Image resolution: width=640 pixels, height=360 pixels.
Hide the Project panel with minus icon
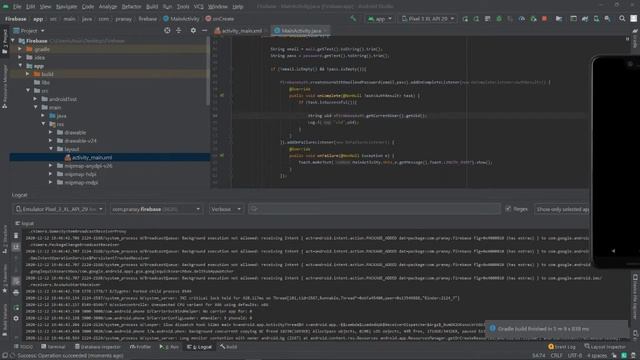click(x=204, y=30)
